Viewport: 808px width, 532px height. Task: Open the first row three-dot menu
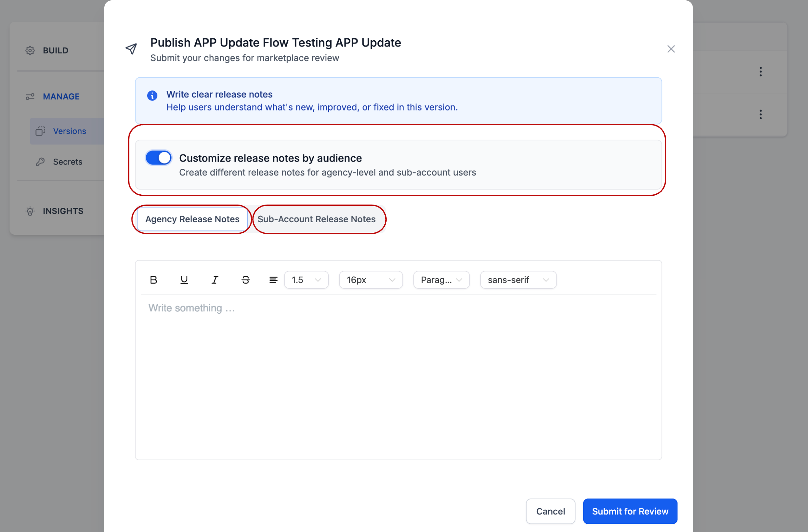point(760,71)
